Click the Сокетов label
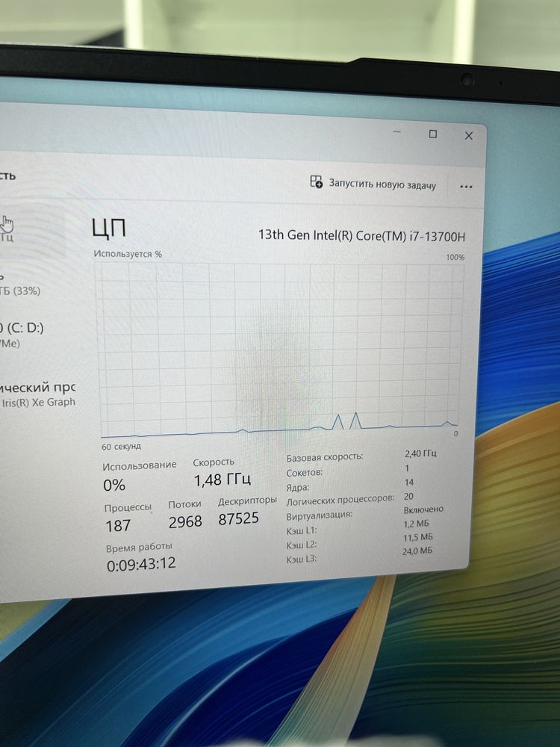 [x=305, y=473]
